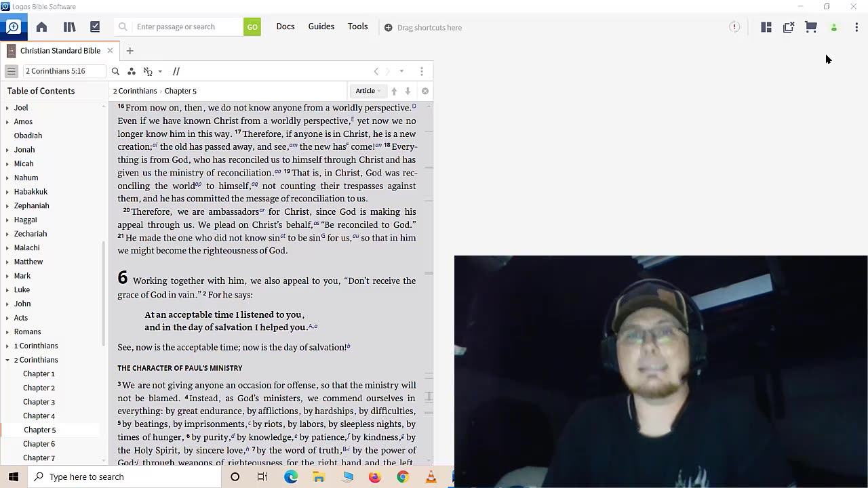Select John in table of contents

pos(22,304)
